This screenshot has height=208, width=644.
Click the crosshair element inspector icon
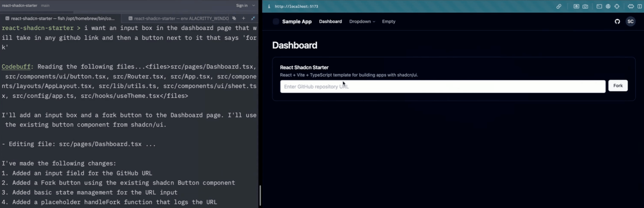coord(617,6)
